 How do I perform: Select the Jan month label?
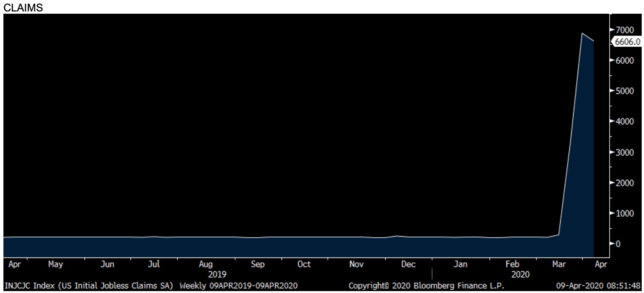pyautogui.click(x=460, y=264)
